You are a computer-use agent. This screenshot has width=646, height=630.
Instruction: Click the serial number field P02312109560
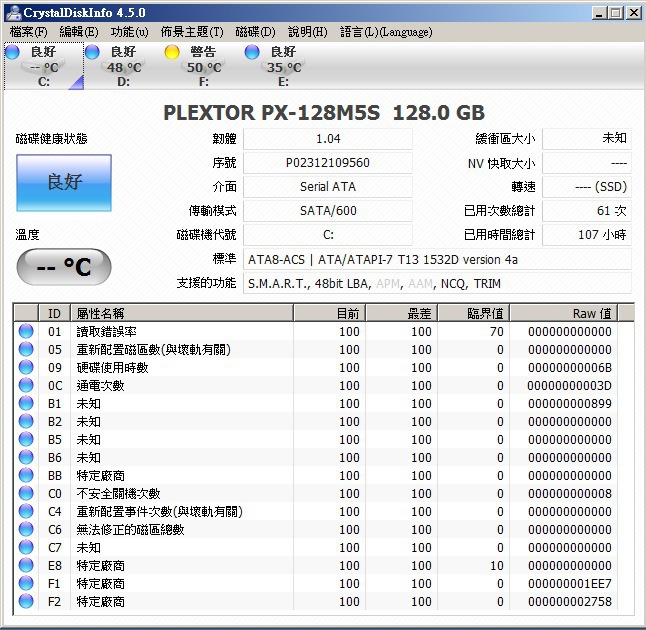[x=328, y=163]
